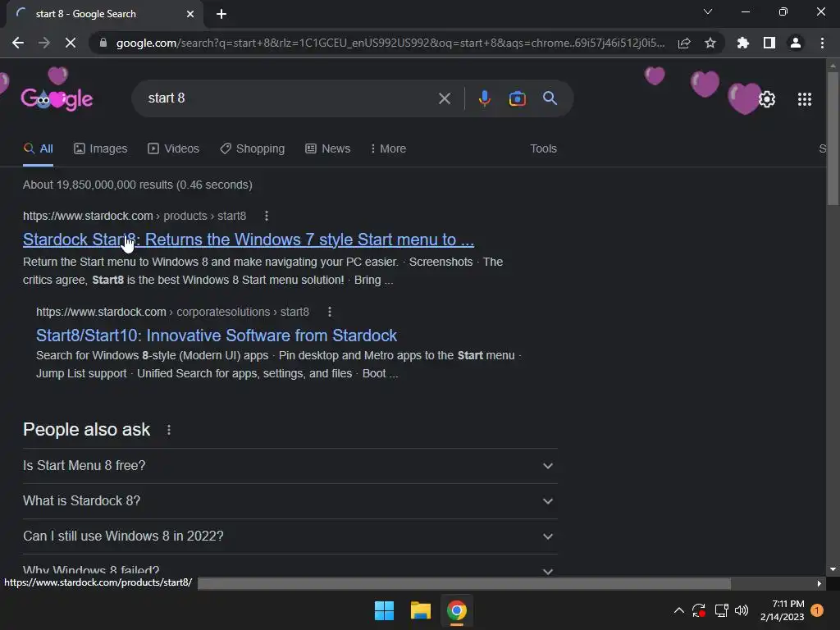Show hidden system tray icons

coord(678,610)
